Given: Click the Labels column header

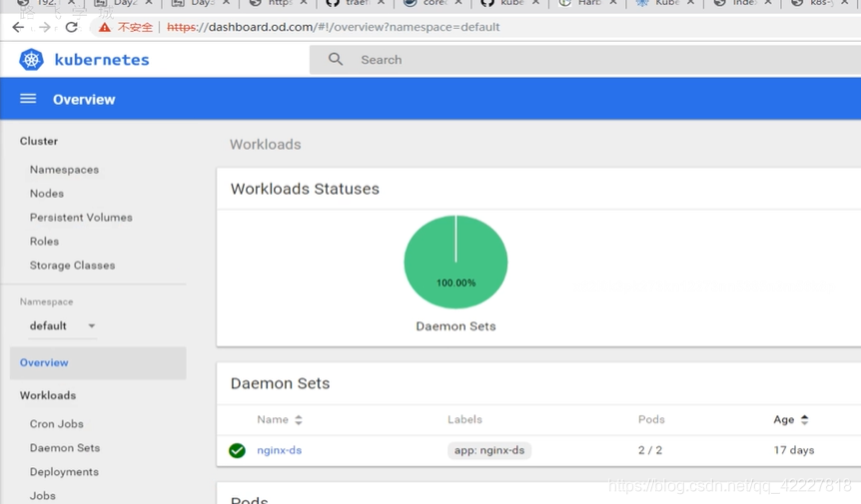Looking at the screenshot, I should 464,419.
